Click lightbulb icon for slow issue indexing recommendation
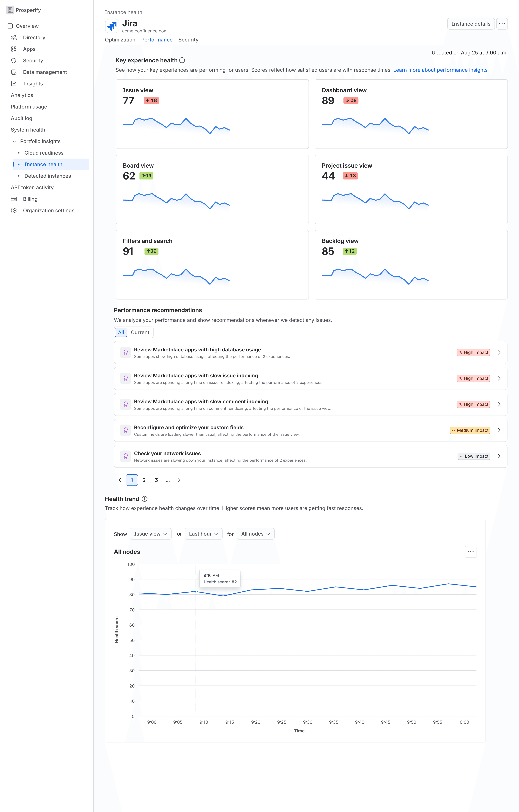The height and width of the screenshot is (812, 519). (x=125, y=378)
